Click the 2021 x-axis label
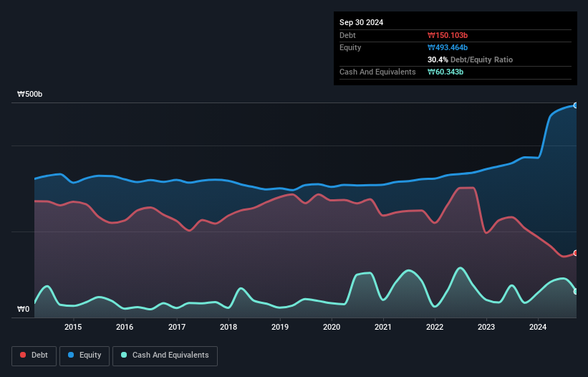Image resolution: width=588 pixels, height=377 pixels. coord(383,327)
